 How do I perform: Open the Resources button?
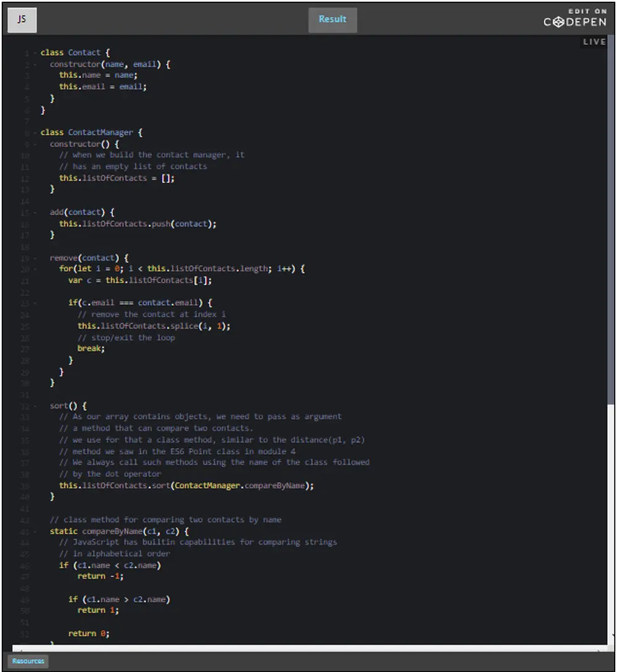pos(28,661)
